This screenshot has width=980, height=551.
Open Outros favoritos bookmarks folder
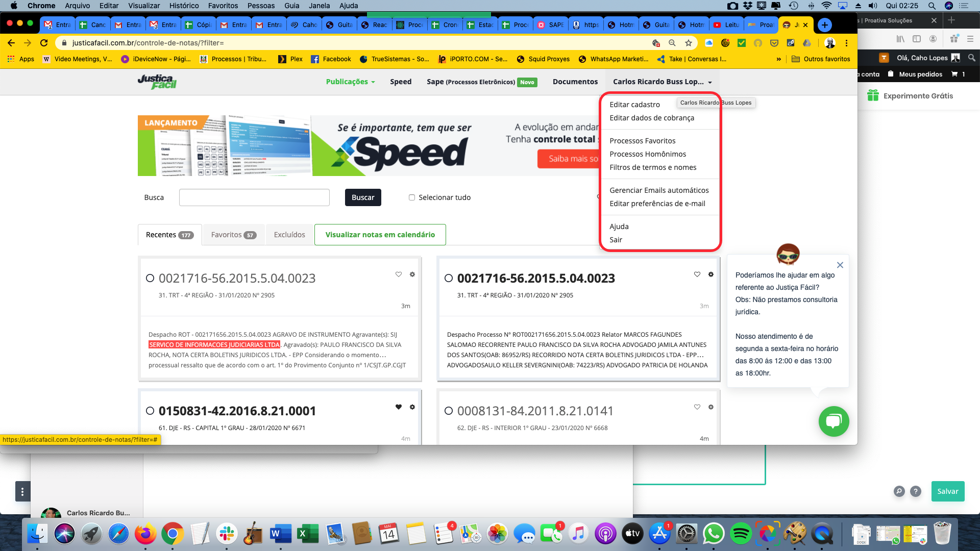821,59
